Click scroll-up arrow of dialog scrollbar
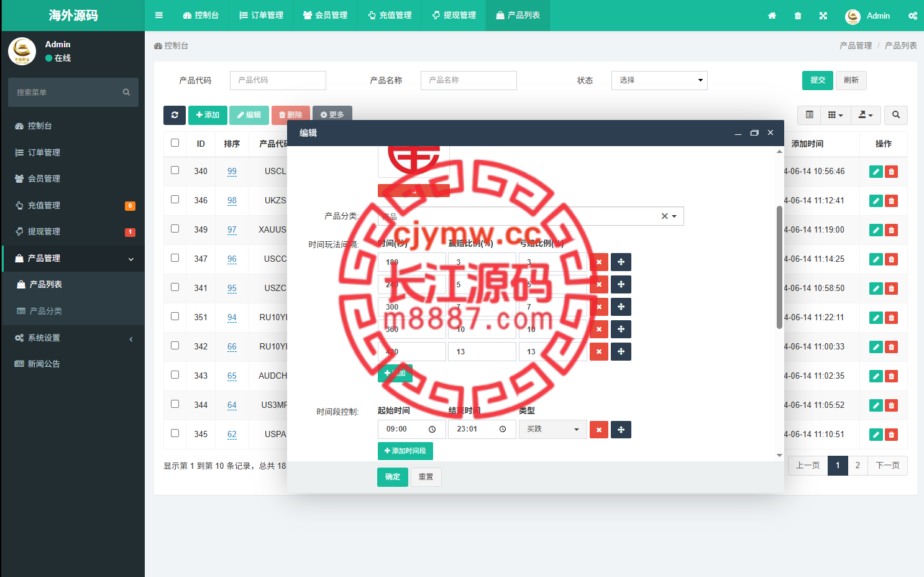 coord(779,152)
